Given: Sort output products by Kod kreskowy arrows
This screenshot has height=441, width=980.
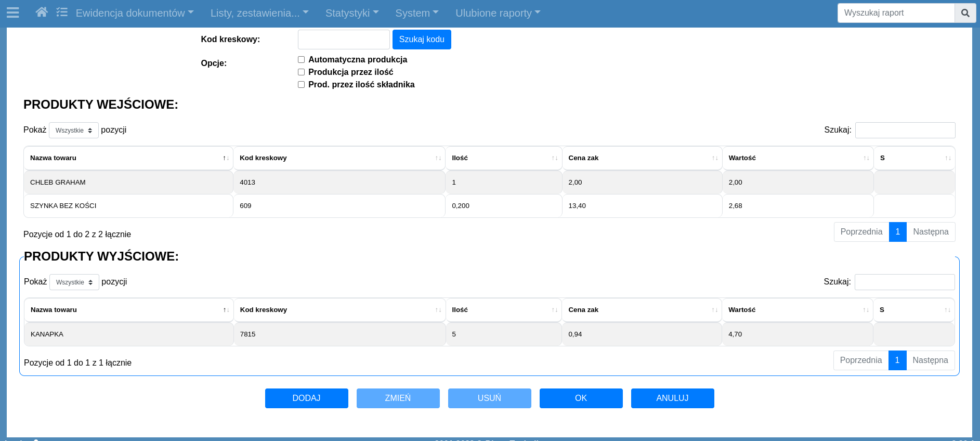Looking at the screenshot, I should 438,310.
